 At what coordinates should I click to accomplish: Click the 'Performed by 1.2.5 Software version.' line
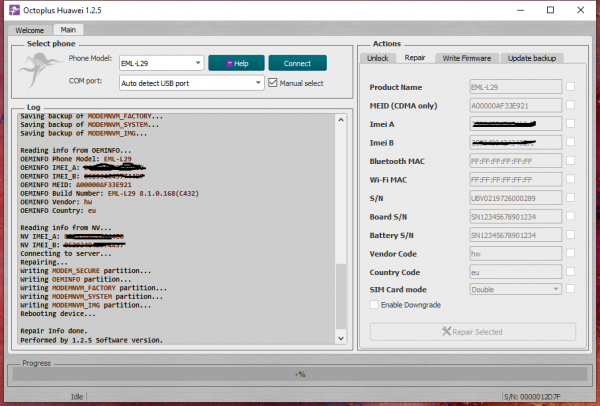[91, 340]
